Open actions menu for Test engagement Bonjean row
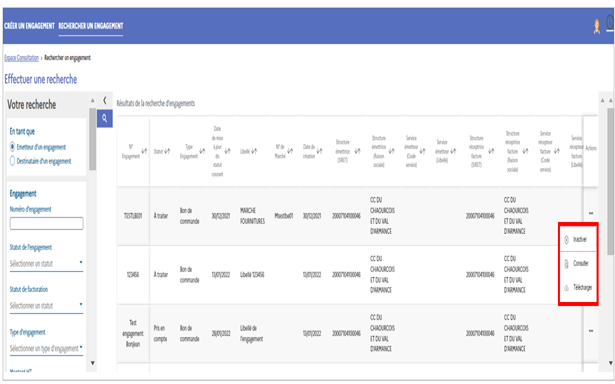The image size is (615, 384). [x=591, y=331]
